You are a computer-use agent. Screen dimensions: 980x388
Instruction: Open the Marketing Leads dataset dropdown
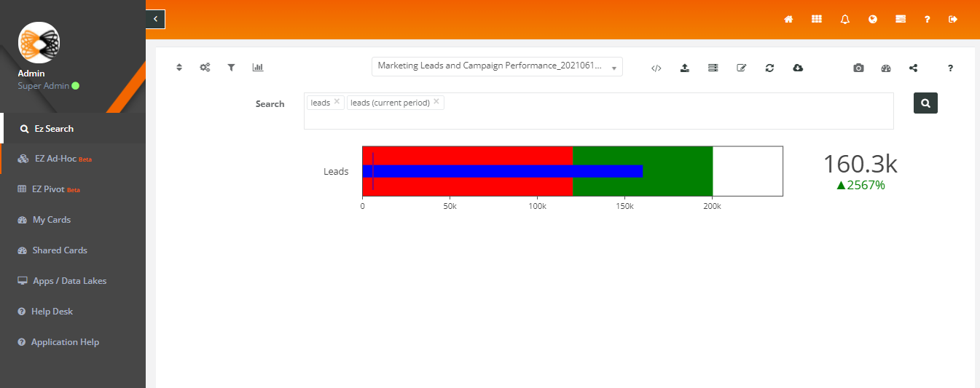click(497, 66)
